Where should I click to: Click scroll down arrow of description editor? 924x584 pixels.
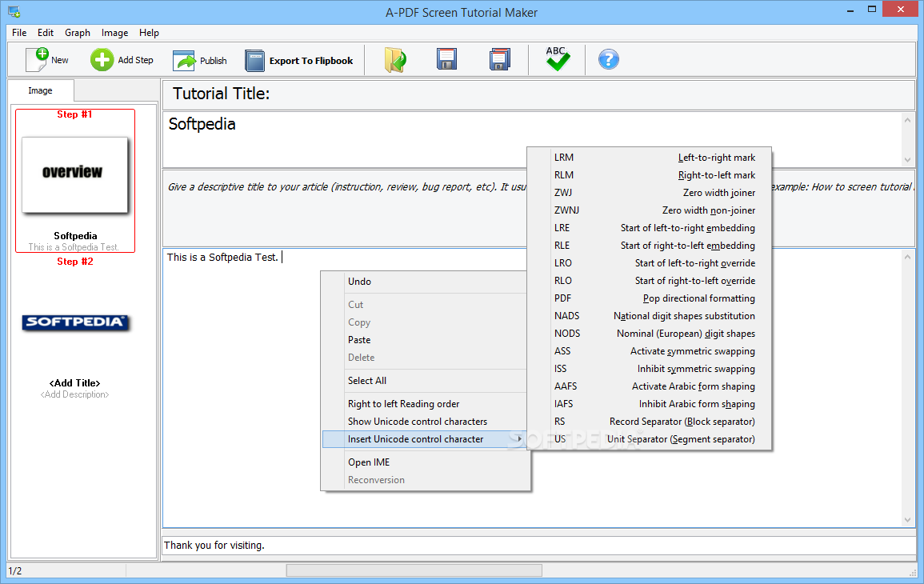[907, 520]
